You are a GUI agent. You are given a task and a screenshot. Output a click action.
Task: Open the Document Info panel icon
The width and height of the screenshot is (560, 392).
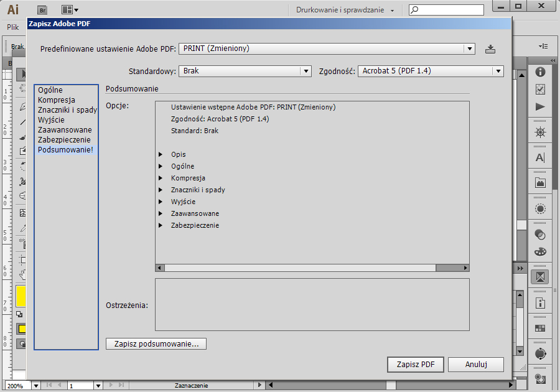click(540, 303)
